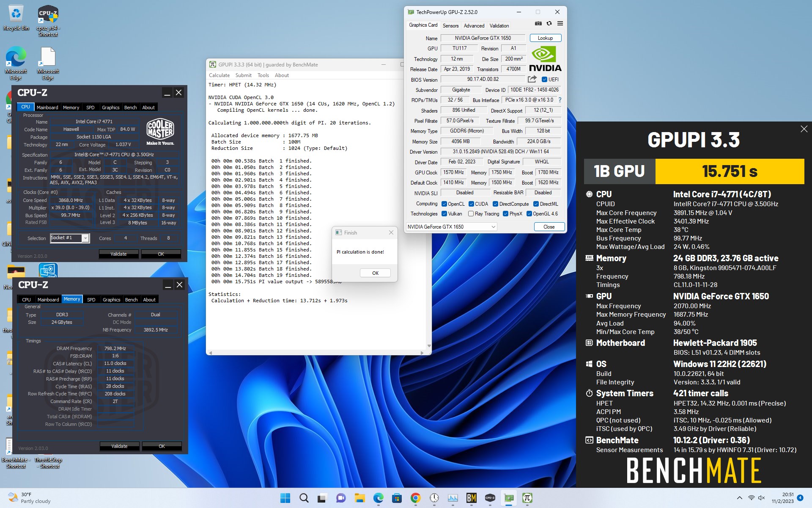812x508 pixels.
Task: Open taskbar Search
Action: tap(304, 498)
